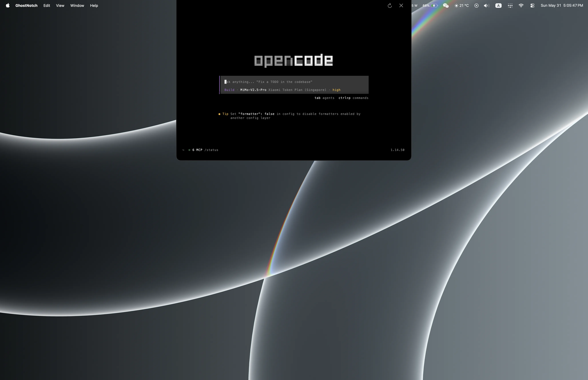
Task: Click the input source A icon
Action: [x=498, y=5]
